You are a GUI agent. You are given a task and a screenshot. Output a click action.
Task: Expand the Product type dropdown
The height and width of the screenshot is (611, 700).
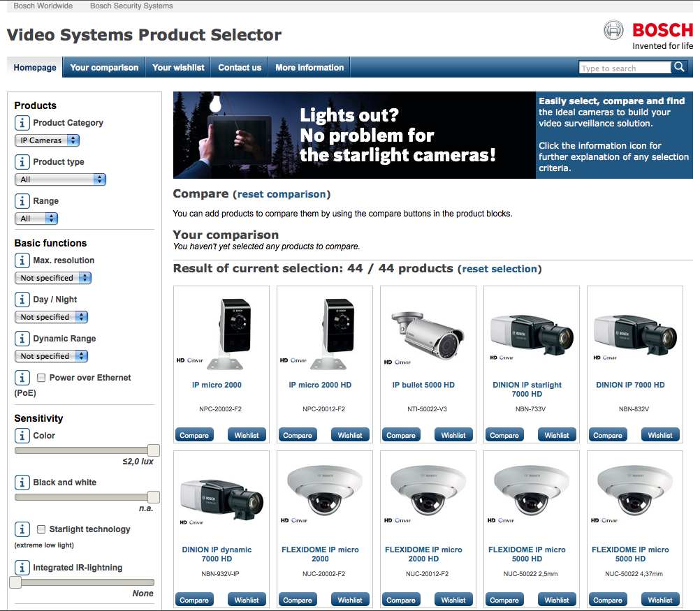(x=60, y=179)
